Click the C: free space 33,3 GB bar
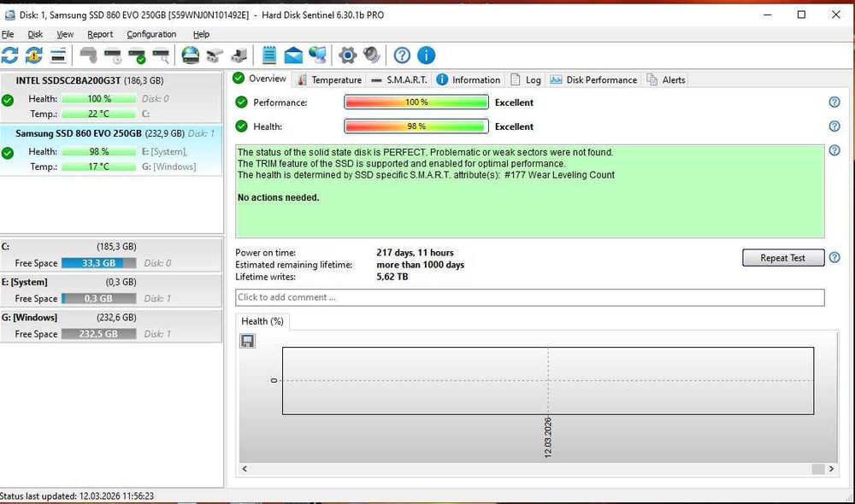The width and height of the screenshot is (855, 504). (98, 263)
